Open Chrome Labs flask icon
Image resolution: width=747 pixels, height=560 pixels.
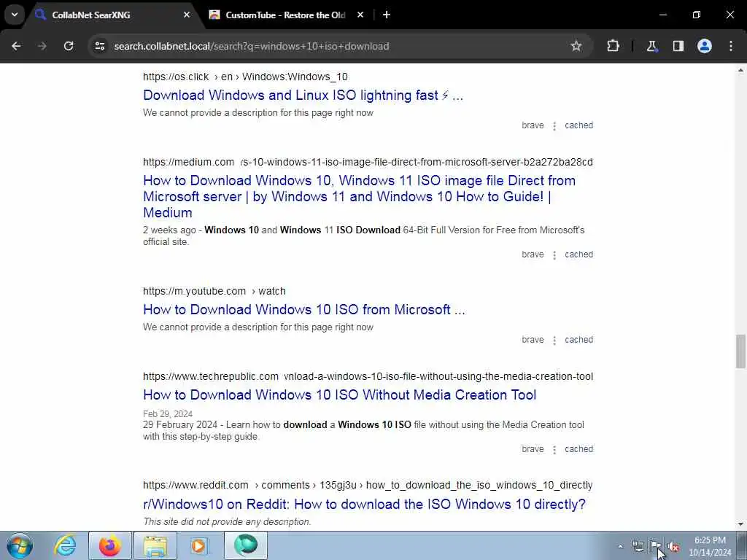pyautogui.click(x=651, y=46)
